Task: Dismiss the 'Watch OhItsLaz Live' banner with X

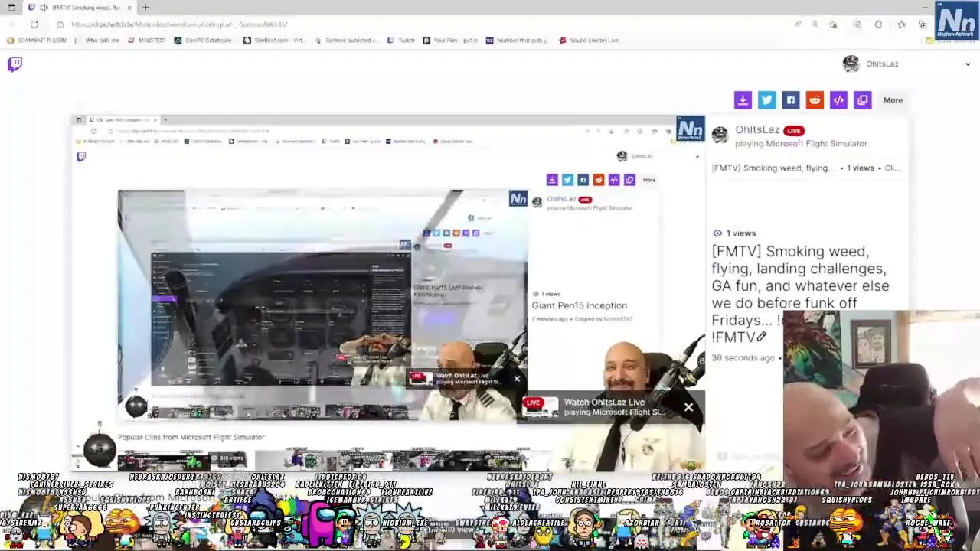Action: click(x=688, y=407)
